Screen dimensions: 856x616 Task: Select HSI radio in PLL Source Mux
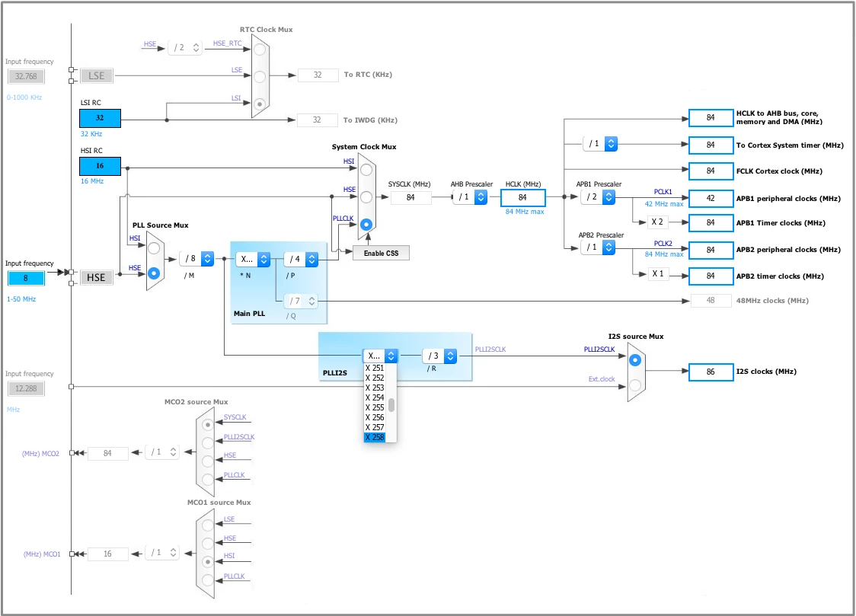pyautogui.click(x=154, y=248)
